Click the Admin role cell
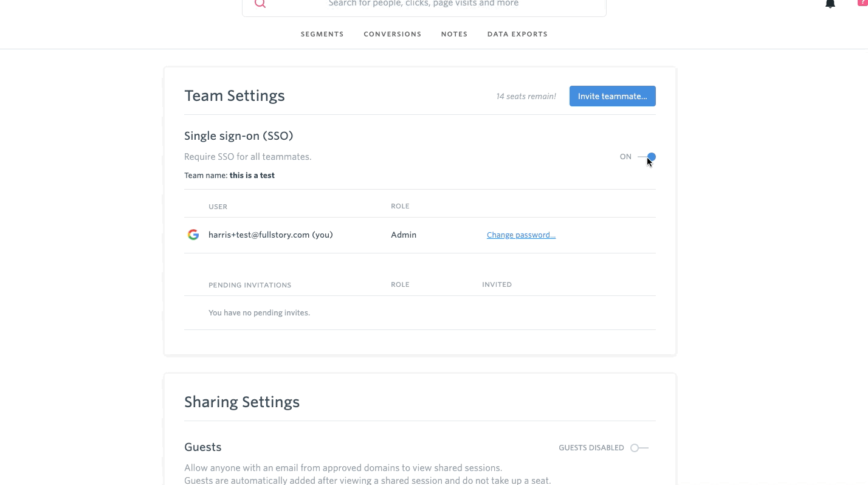This screenshot has width=868, height=485. (x=404, y=235)
